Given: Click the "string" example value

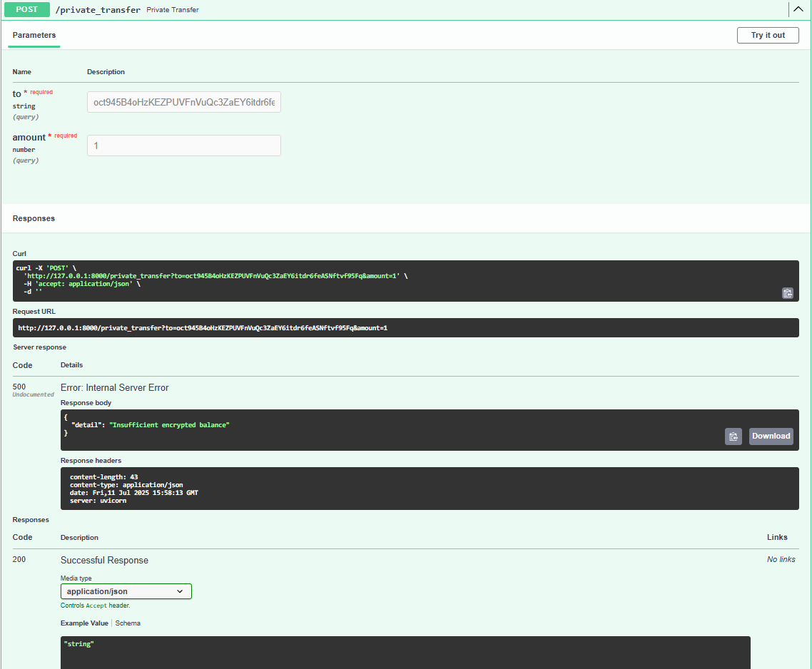Looking at the screenshot, I should click(x=78, y=644).
